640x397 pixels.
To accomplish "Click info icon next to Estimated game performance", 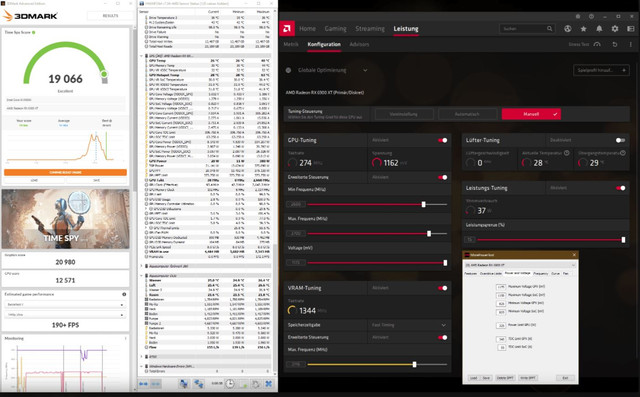I will point(124,294).
